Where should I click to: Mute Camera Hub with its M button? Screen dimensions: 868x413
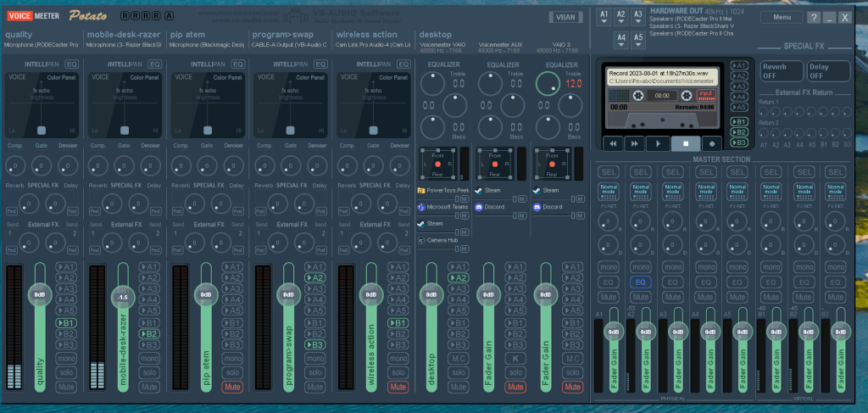[x=465, y=248]
